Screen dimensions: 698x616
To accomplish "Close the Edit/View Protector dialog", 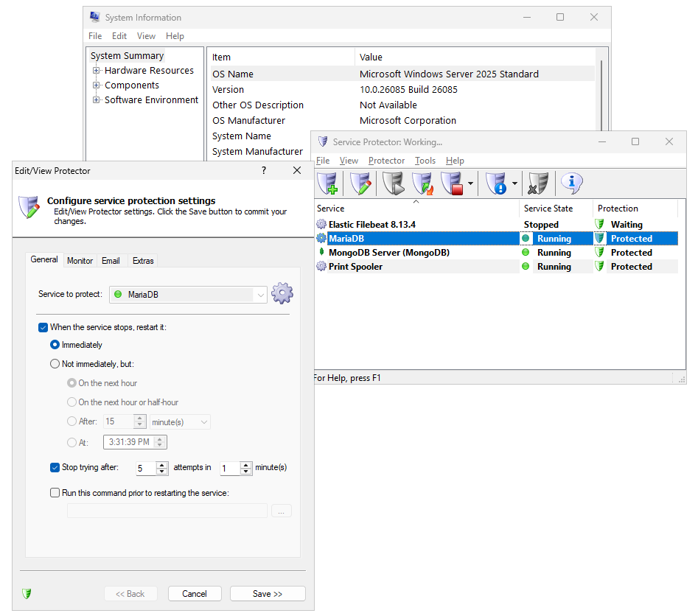I will pyautogui.click(x=297, y=170).
